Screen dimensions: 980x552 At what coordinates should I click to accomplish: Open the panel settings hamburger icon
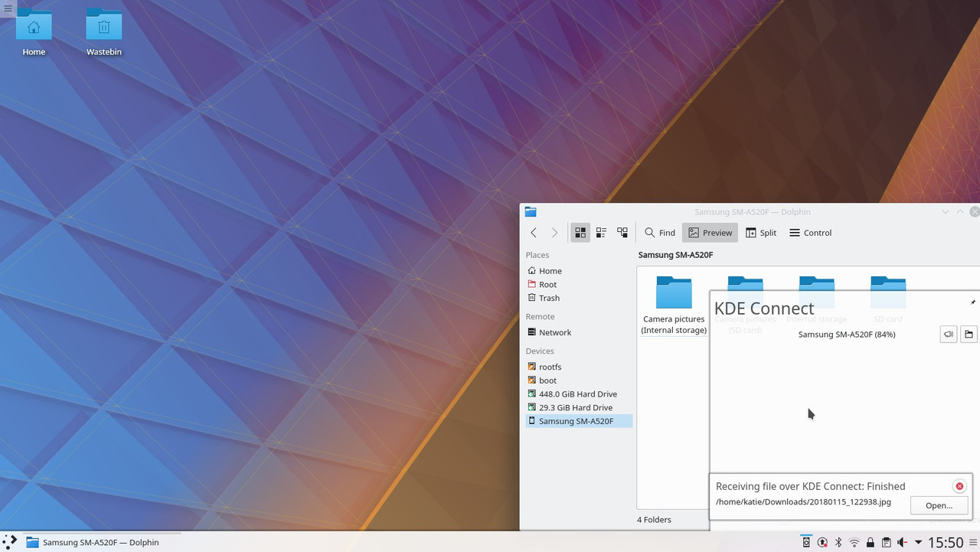coord(973,542)
